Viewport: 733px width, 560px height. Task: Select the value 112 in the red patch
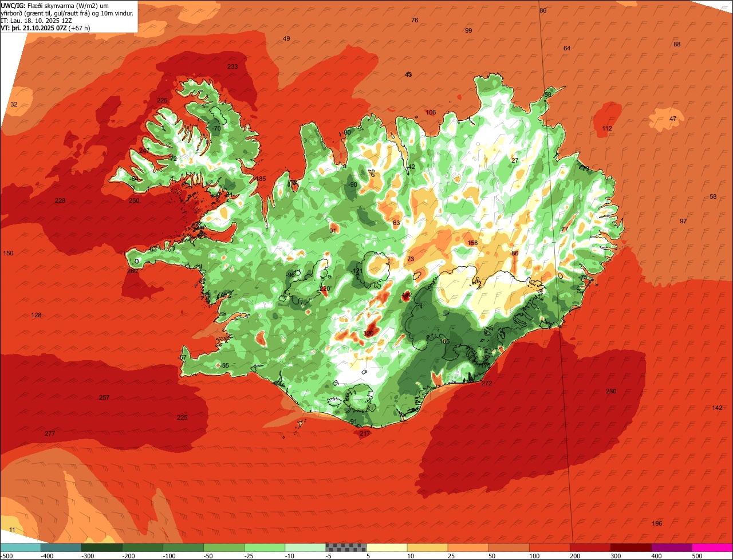coord(607,128)
